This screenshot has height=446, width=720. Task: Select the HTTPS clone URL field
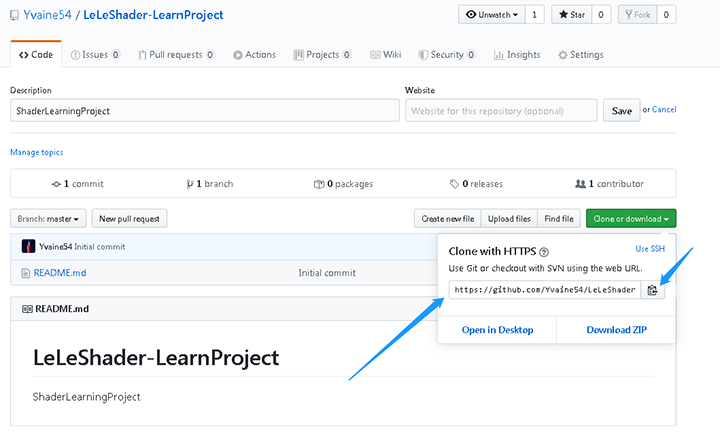pos(545,290)
